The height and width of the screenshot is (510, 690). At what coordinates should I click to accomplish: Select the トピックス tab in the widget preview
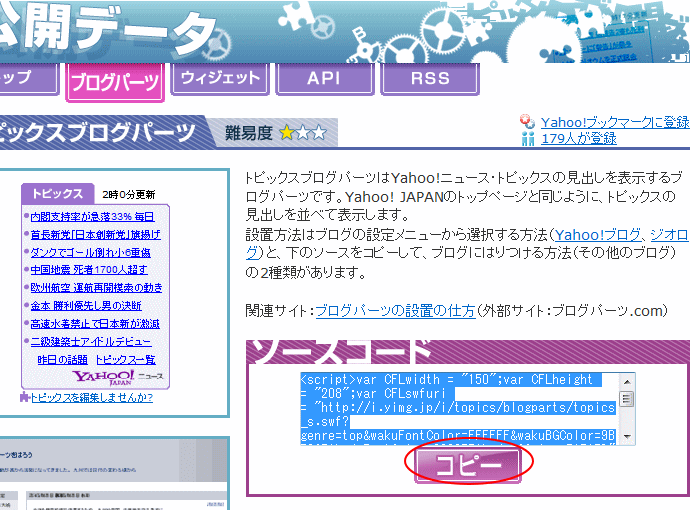tap(58, 194)
